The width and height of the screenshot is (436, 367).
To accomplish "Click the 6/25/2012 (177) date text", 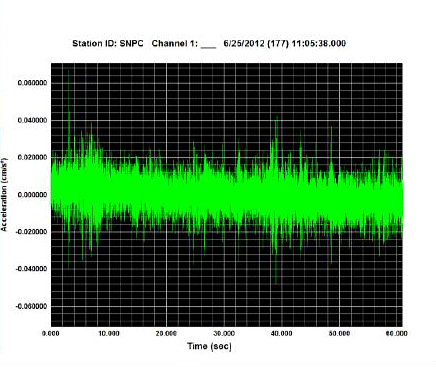I will [256, 44].
